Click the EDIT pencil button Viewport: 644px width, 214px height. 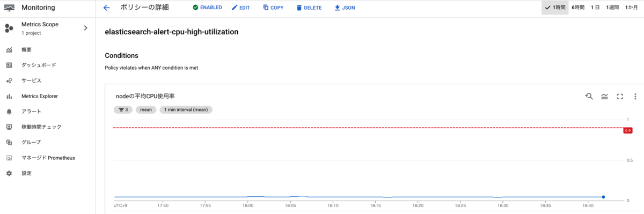click(x=240, y=8)
